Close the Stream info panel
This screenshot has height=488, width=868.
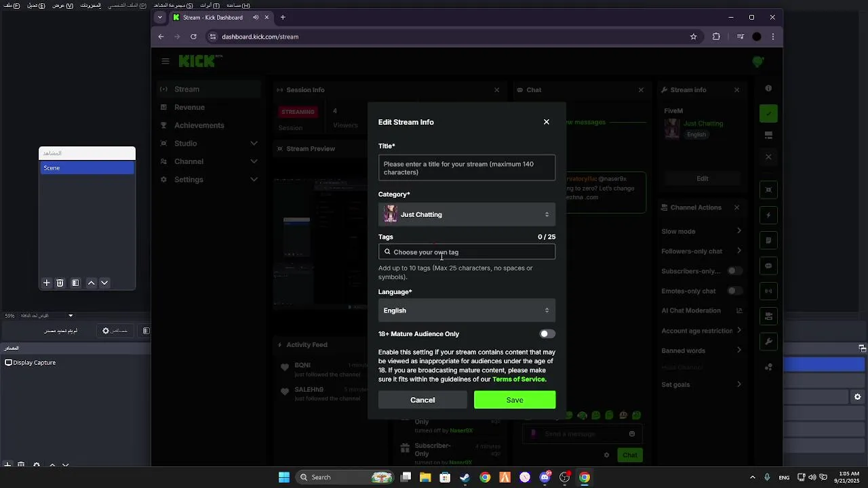[737, 90]
